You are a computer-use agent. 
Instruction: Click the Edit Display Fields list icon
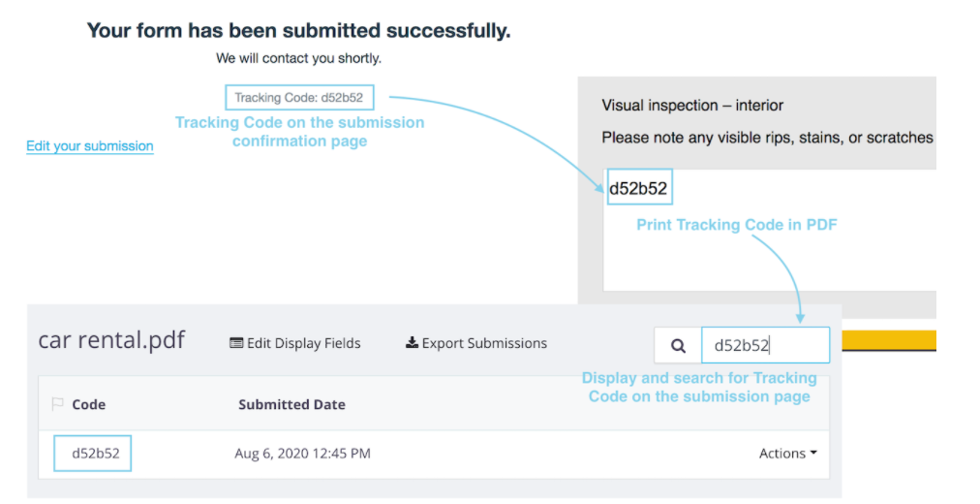point(236,343)
